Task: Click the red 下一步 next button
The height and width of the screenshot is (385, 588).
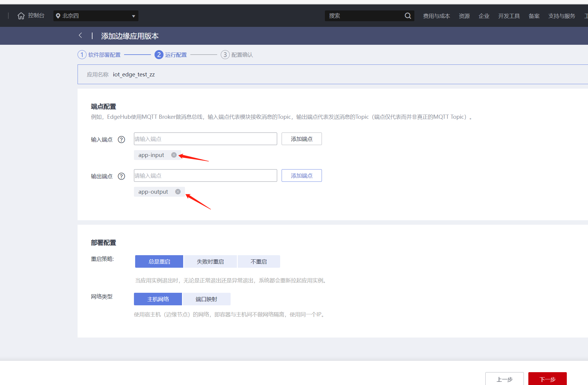Action: pos(547,379)
